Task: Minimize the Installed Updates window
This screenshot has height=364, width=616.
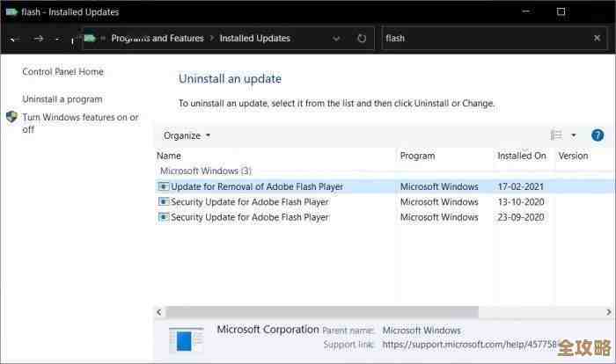Action: point(525,11)
